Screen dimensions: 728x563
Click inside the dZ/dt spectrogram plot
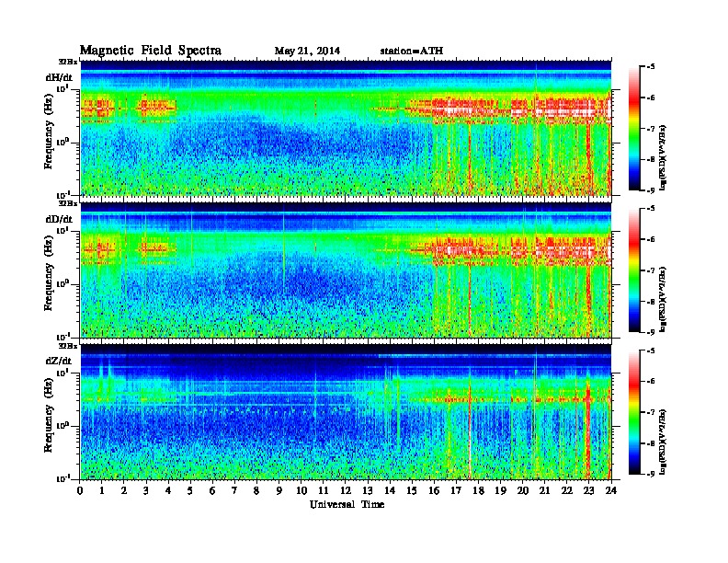[346, 412]
